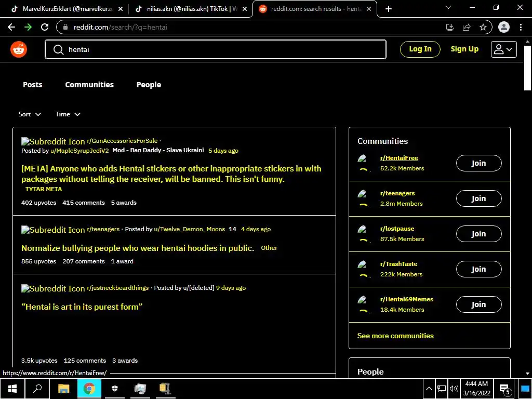Open the tab search chevron in Chrome title bar
Screen dimensions: 532x399
click(448, 7)
